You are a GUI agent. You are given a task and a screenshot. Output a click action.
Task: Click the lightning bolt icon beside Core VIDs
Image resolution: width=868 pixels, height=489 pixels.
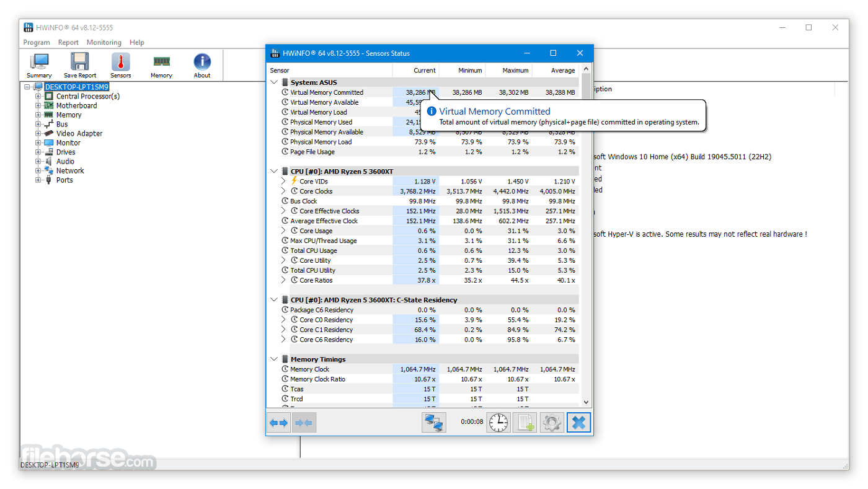tap(294, 181)
